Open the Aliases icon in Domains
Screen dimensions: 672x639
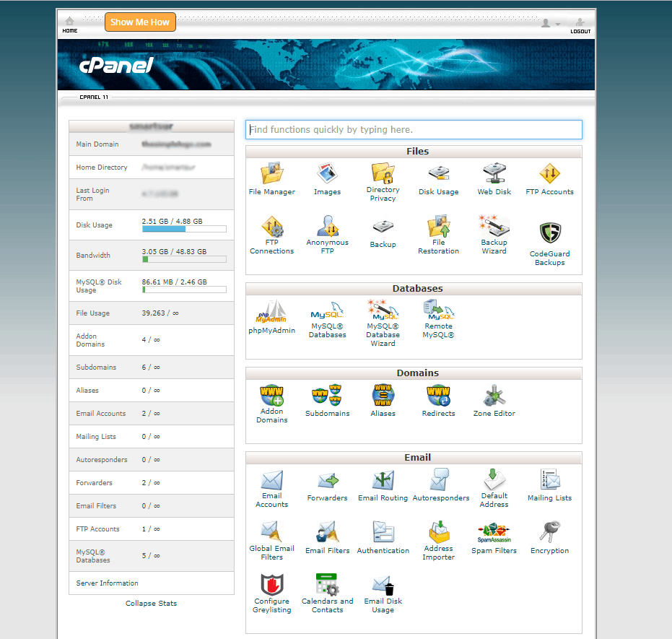pos(383,395)
